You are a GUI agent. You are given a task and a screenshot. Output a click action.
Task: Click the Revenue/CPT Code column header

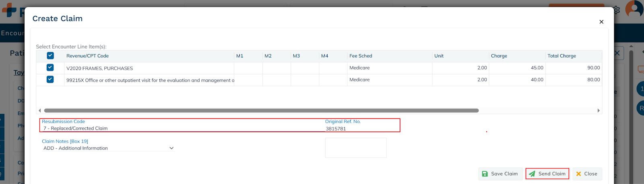click(87, 56)
